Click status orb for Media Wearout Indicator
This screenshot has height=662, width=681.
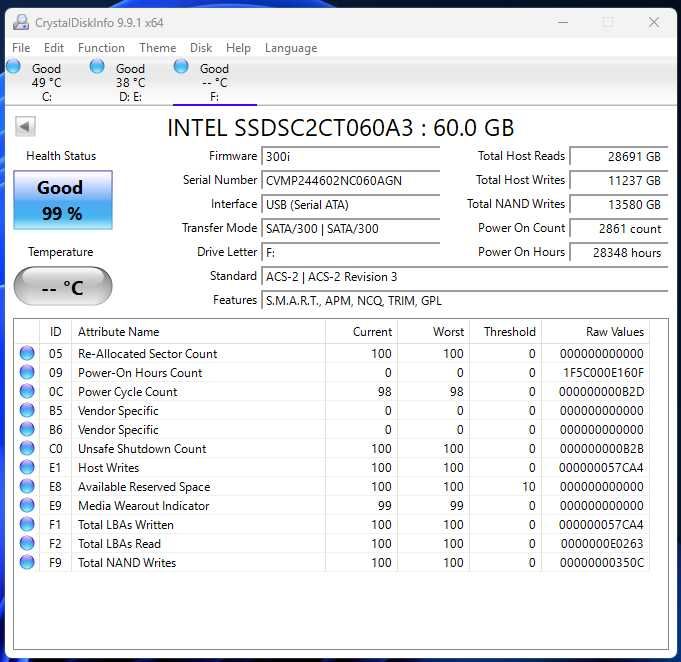coord(27,505)
